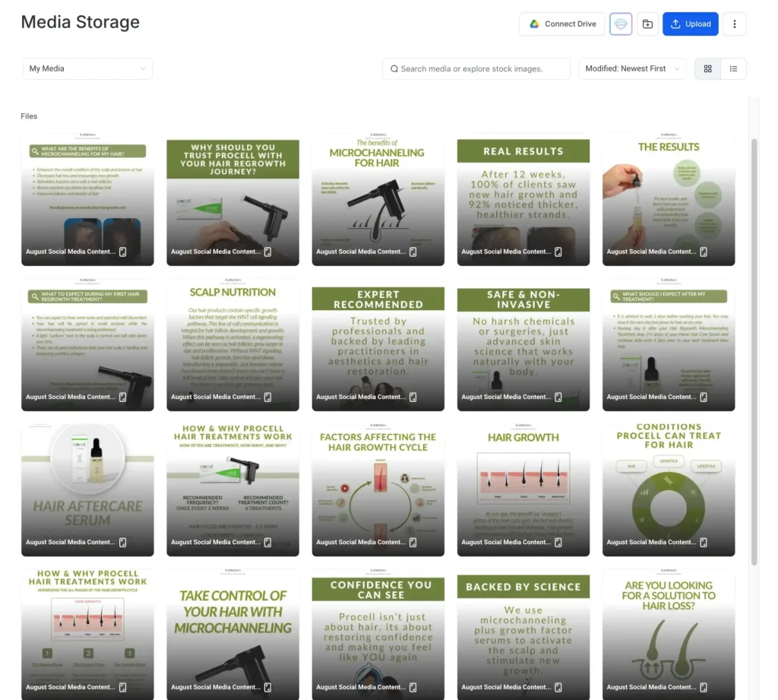Click the vertical scrollbar of the files list
The width and height of the screenshot is (778, 700).
click(x=754, y=351)
